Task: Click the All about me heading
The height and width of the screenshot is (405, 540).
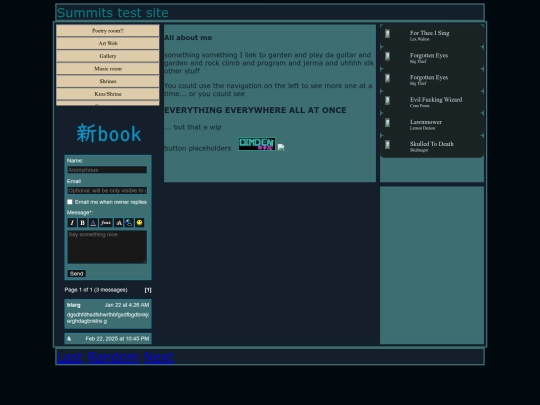Action: (188, 38)
